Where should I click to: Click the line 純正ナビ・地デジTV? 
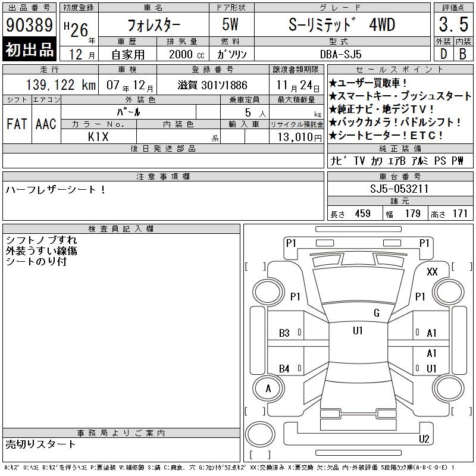click(x=381, y=109)
